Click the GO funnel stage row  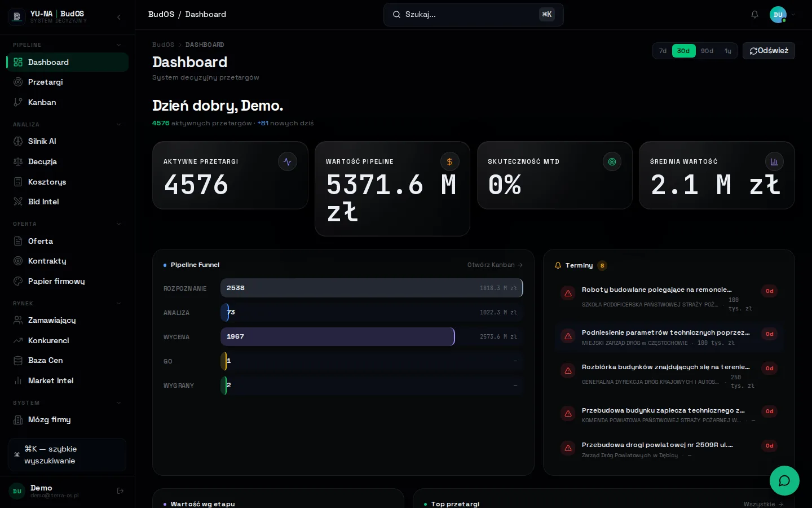coord(343,361)
